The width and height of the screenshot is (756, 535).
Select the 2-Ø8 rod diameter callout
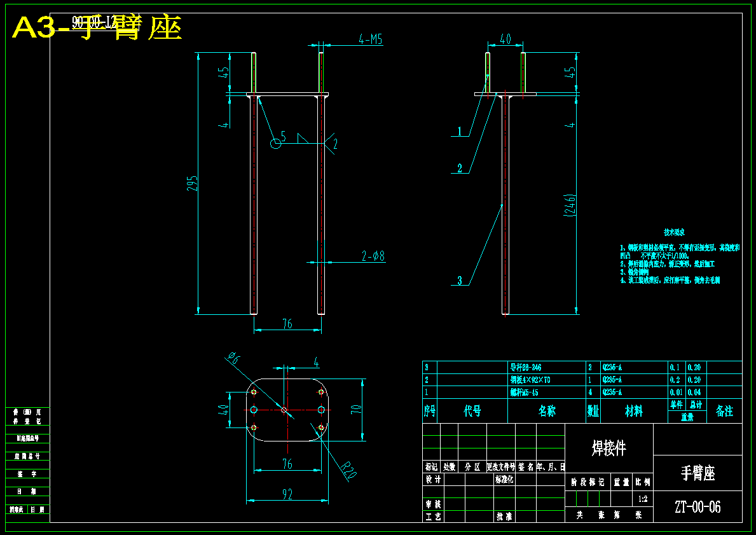373,256
